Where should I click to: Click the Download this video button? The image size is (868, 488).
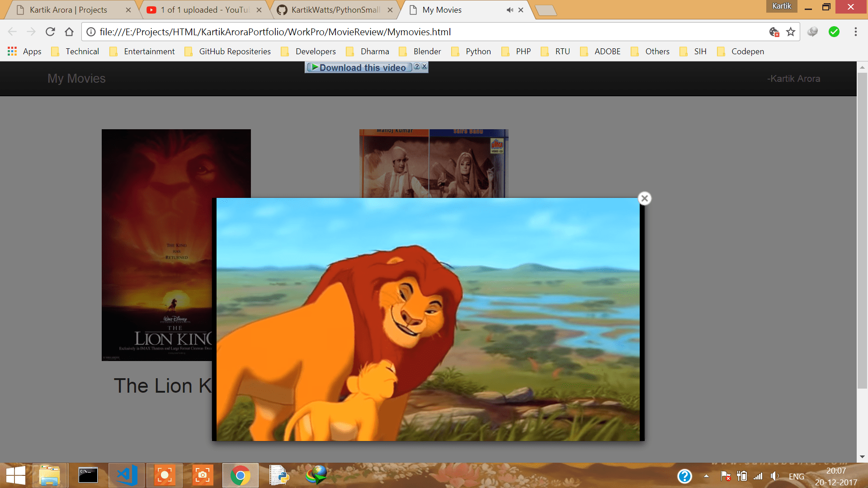click(359, 67)
